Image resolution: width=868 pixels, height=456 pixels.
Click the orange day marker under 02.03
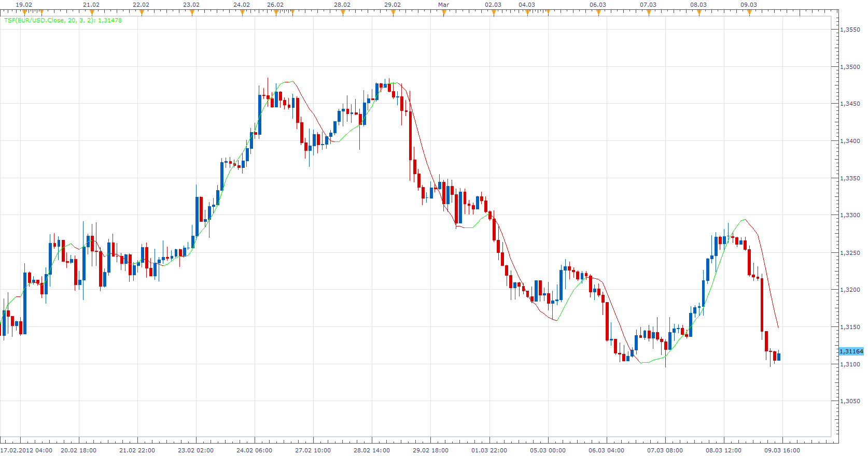click(x=494, y=12)
